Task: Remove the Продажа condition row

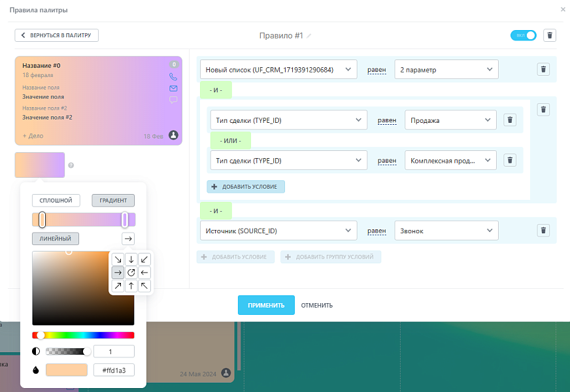Action: [511, 120]
